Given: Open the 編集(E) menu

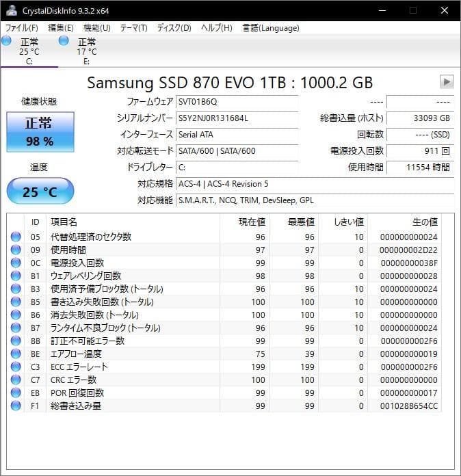Looking at the screenshot, I should click(61, 28).
